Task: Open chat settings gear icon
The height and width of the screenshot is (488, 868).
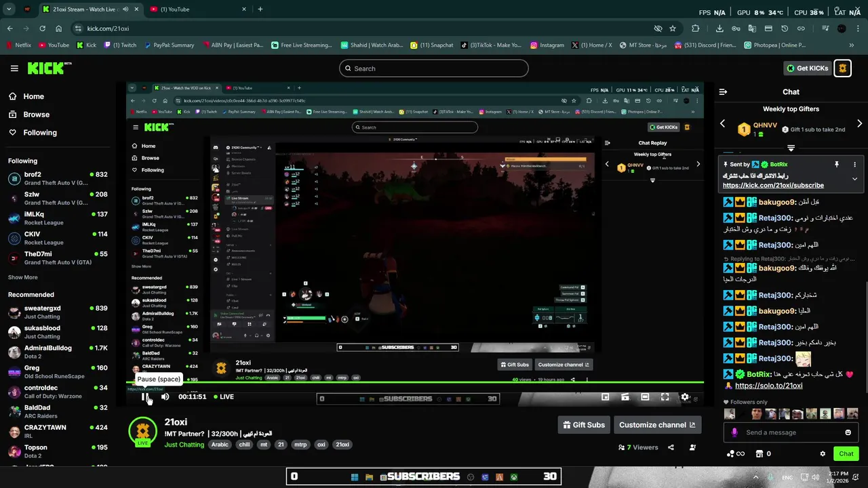Action: 823,454
